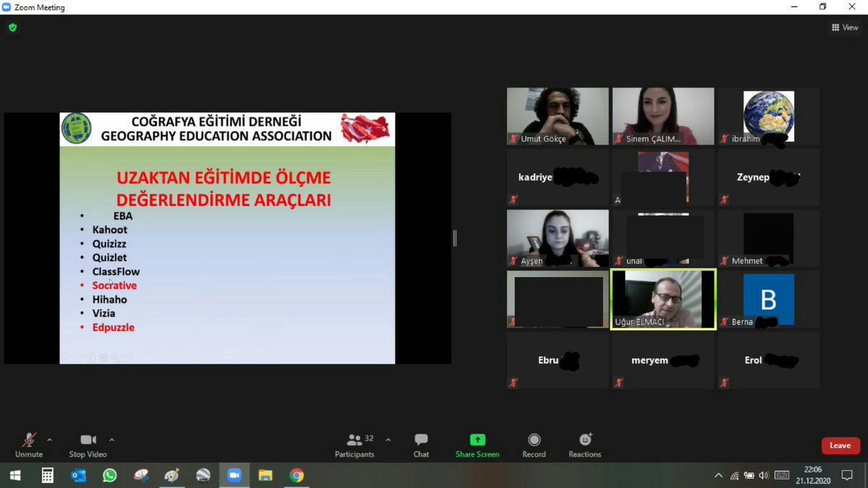Select Sinem ÇALIM's video tile
Image resolution: width=868 pixels, height=488 pixels.
663,116
